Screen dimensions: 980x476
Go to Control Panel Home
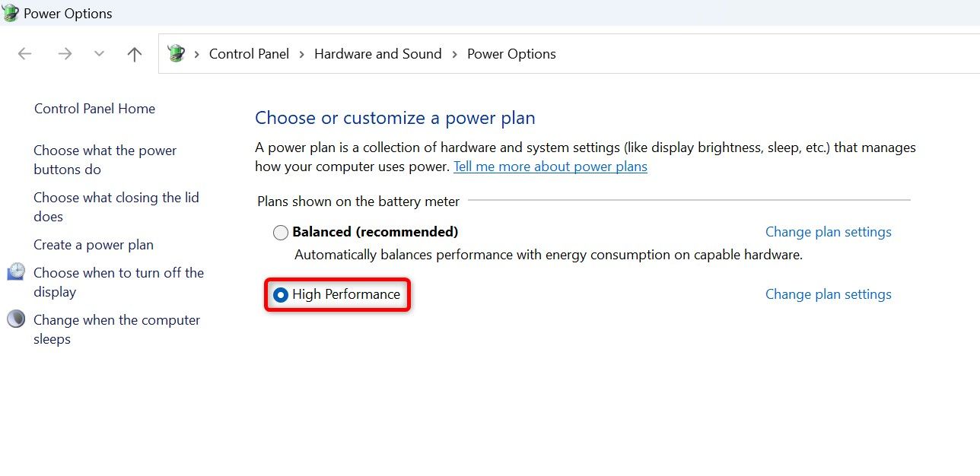pos(94,109)
